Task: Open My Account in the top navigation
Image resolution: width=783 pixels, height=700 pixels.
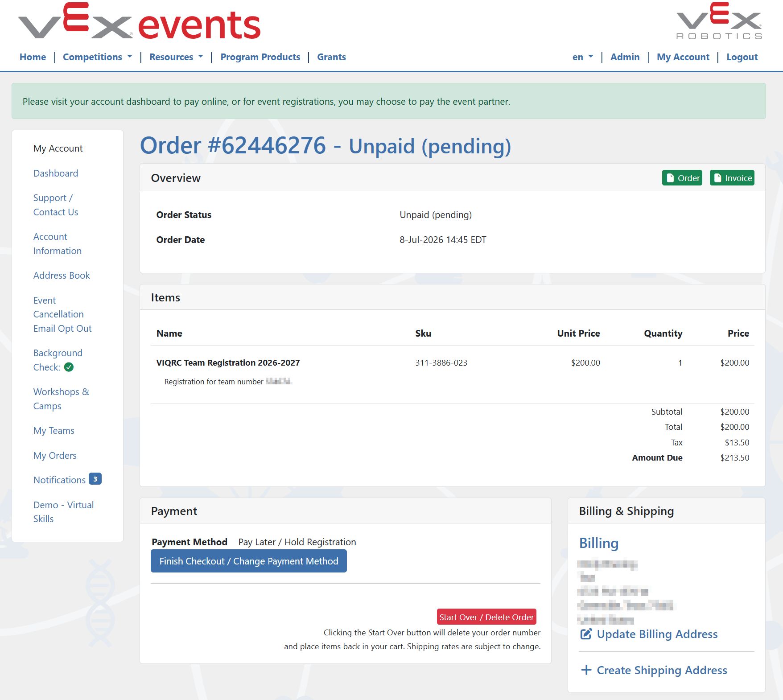Action: [x=683, y=57]
